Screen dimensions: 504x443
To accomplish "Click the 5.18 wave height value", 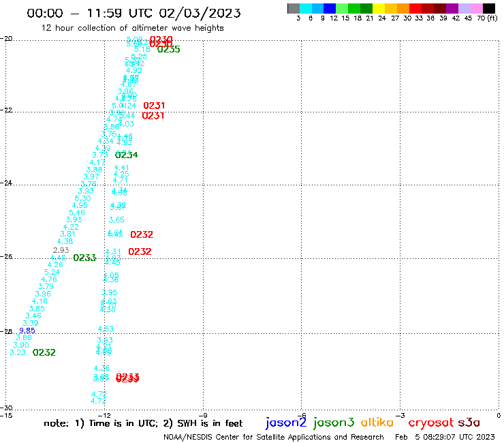I will 142,49.
